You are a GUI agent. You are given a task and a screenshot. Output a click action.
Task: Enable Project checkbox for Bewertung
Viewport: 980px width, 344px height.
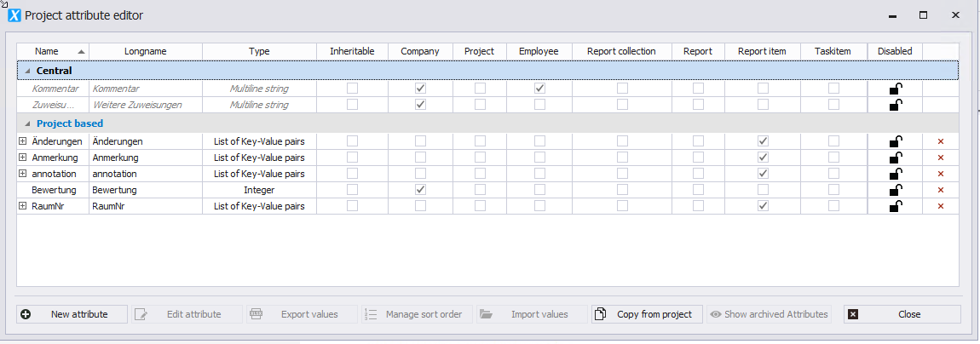480,190
